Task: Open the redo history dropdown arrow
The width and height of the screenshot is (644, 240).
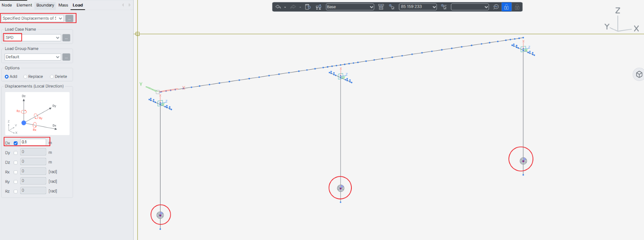Action: pyautogui.click(x=300, y=7)
